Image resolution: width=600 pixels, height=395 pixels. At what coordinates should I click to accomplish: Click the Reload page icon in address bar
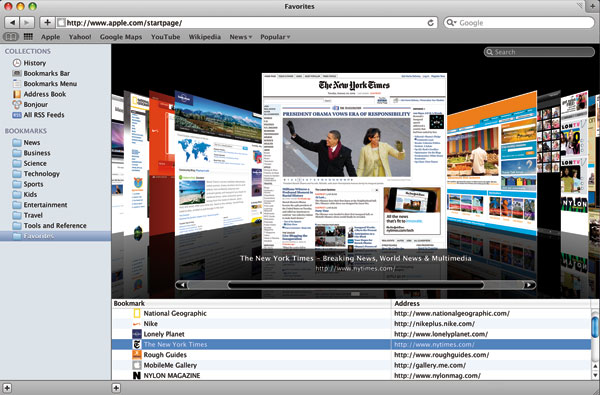430,23
